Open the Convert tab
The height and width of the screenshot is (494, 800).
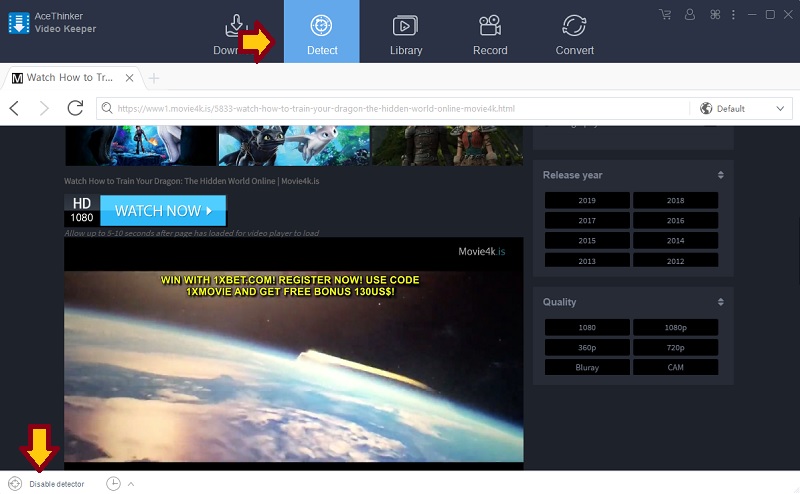point(574,35)
